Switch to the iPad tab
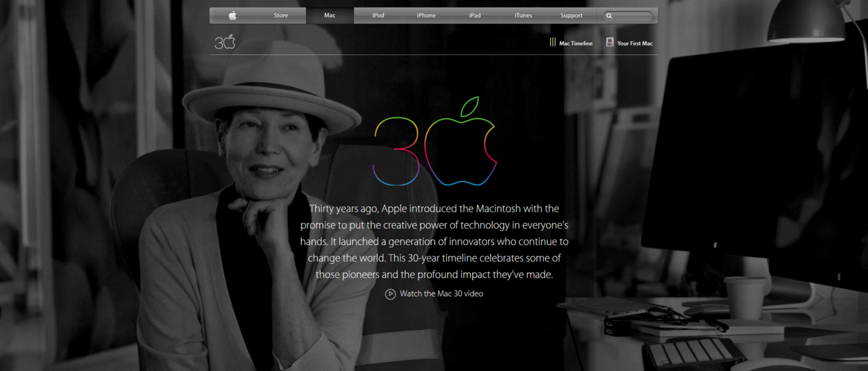 pyautogui.click(x=475, y=16)
